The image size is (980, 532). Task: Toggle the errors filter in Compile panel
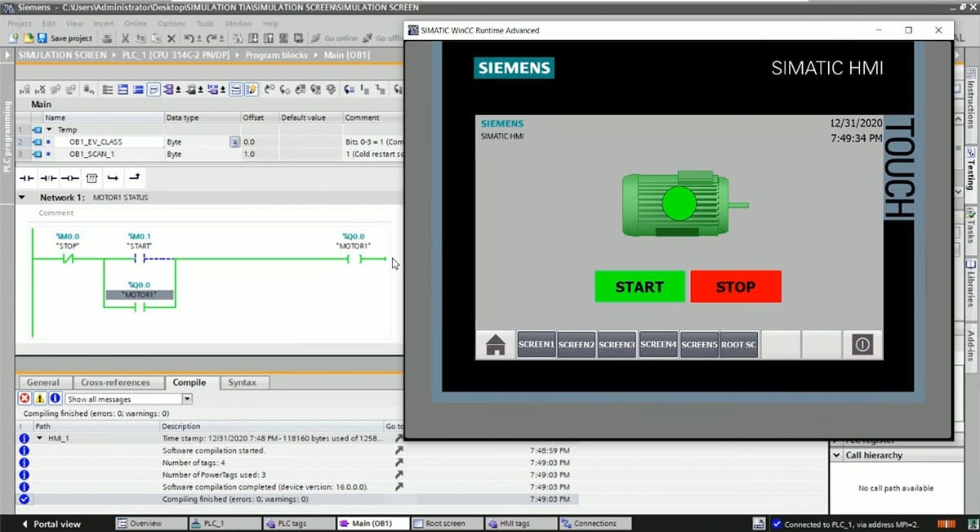point(24,399)
